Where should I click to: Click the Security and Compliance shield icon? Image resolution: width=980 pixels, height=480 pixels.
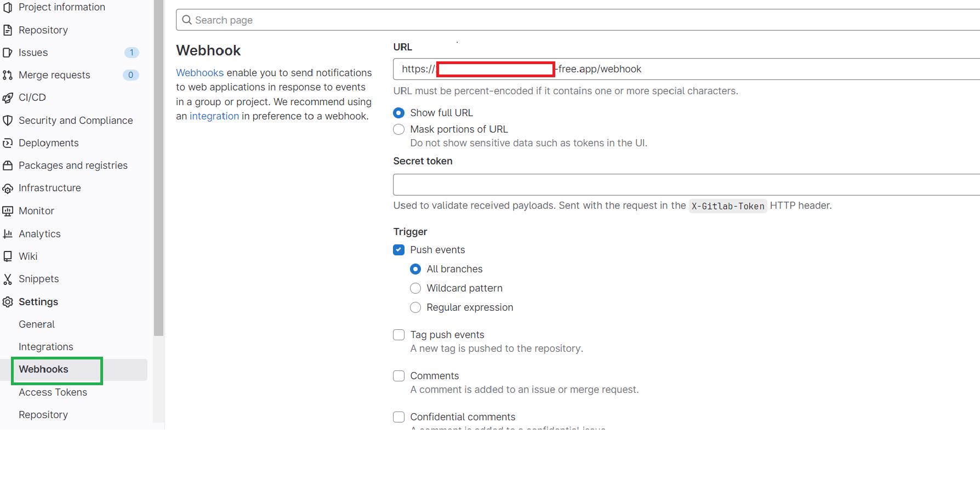(8, 121)
